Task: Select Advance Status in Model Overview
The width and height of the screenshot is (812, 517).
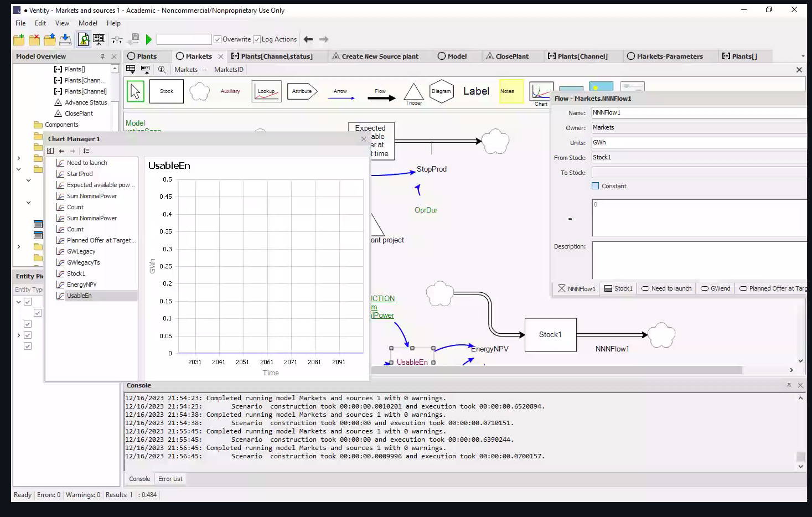Action: (86, 102)
